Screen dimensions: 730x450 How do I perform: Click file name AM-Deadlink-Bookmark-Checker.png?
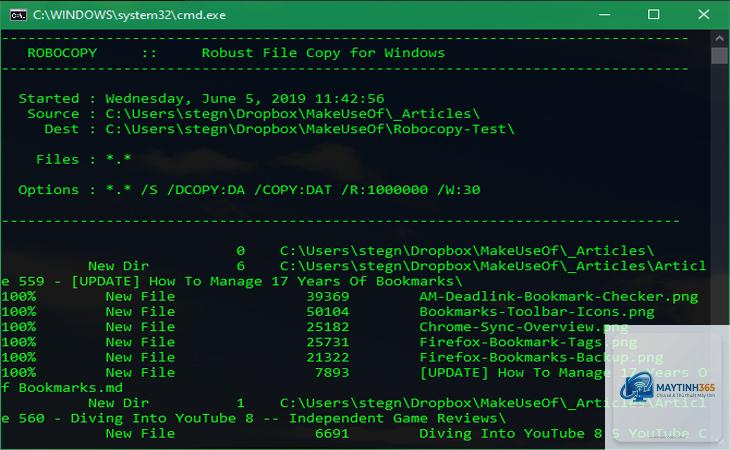click(x=559, y=297)
